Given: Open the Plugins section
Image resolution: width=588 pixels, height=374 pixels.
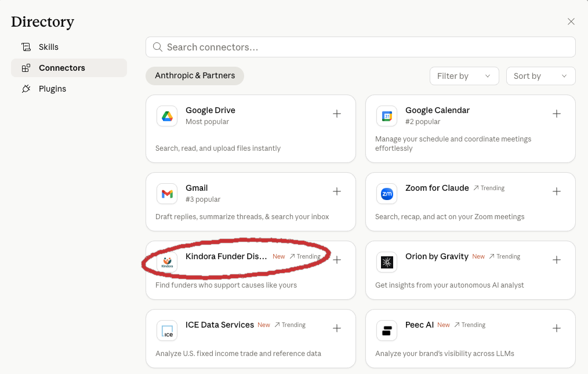Looking at the screenshot, I should (69, 89).
